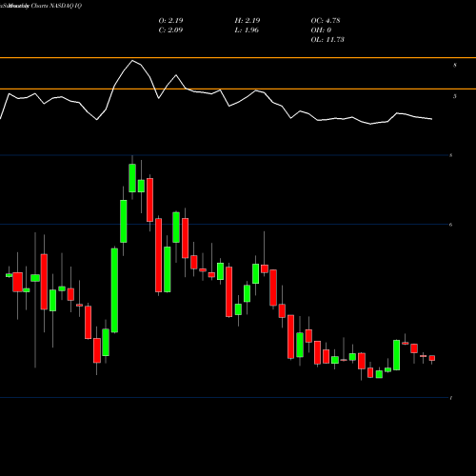476x476 pixels.
Task: Click the 'H: 2.19' high value
Action: (248, 21)
